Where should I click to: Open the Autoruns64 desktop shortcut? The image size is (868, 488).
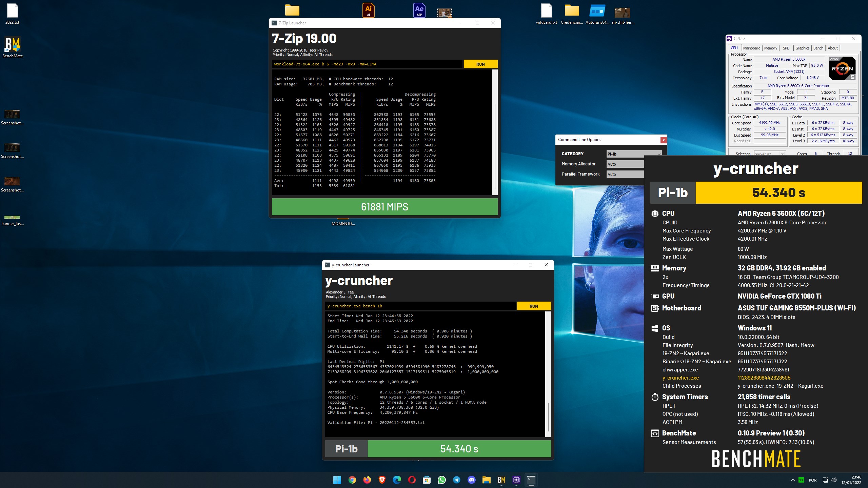pyautogui.click(x=597, y=14)
